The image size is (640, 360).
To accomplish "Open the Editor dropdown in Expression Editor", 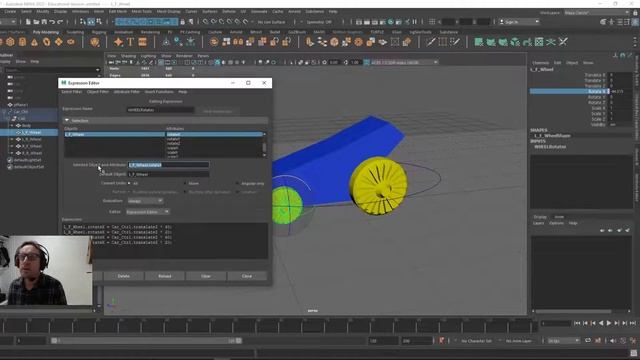I will pos(147,211).
